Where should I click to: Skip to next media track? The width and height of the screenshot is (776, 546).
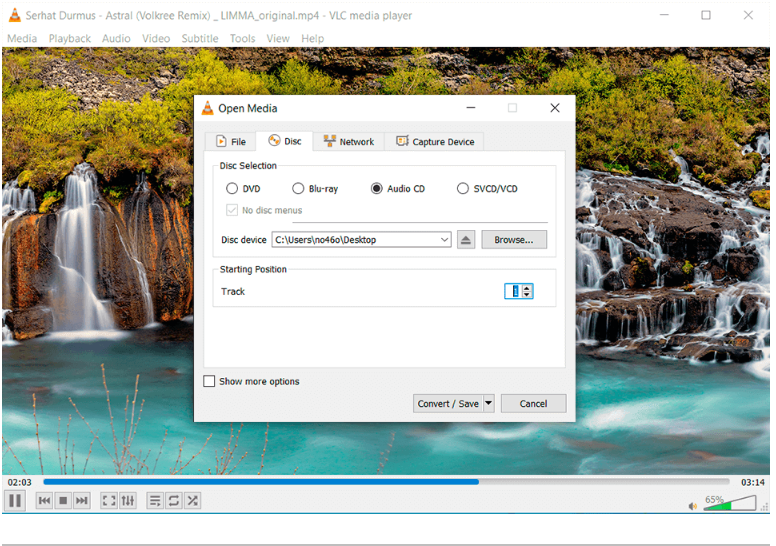[82, 501]
